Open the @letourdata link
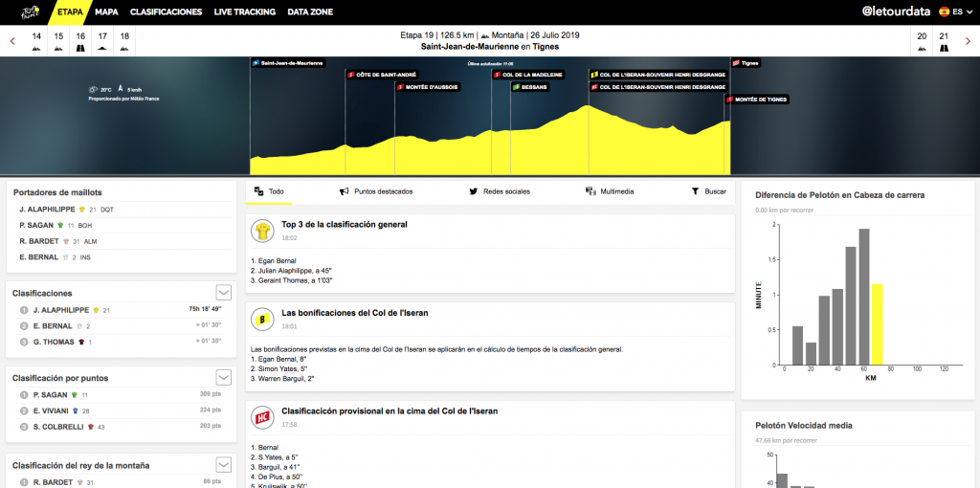 (896, 11)
